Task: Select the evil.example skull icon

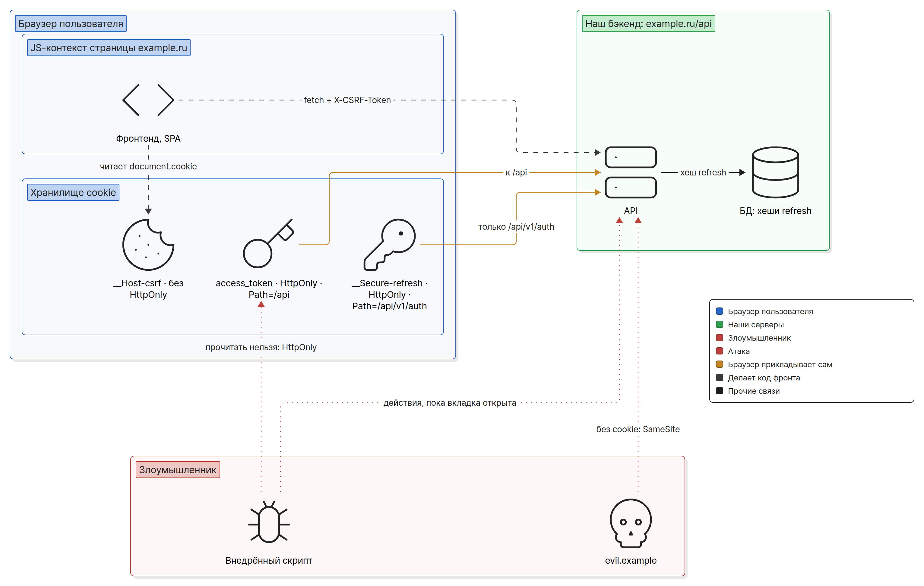Action: (x=631, y=523)
